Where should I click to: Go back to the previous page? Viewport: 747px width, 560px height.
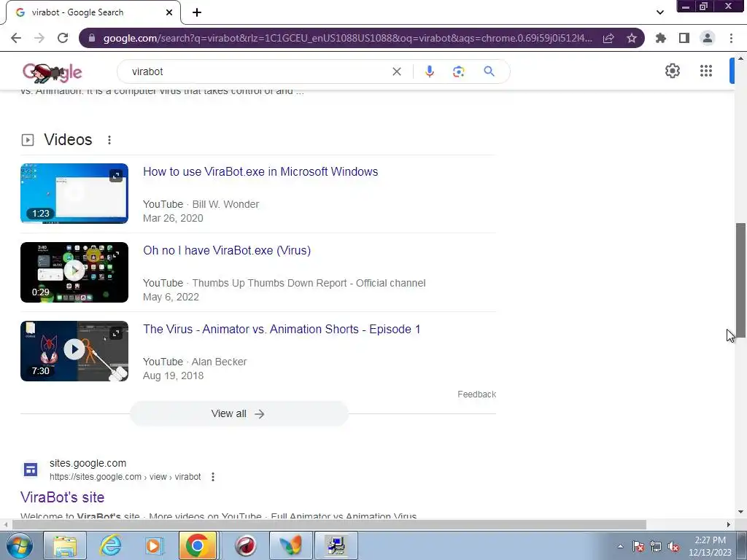pos(16,38)
